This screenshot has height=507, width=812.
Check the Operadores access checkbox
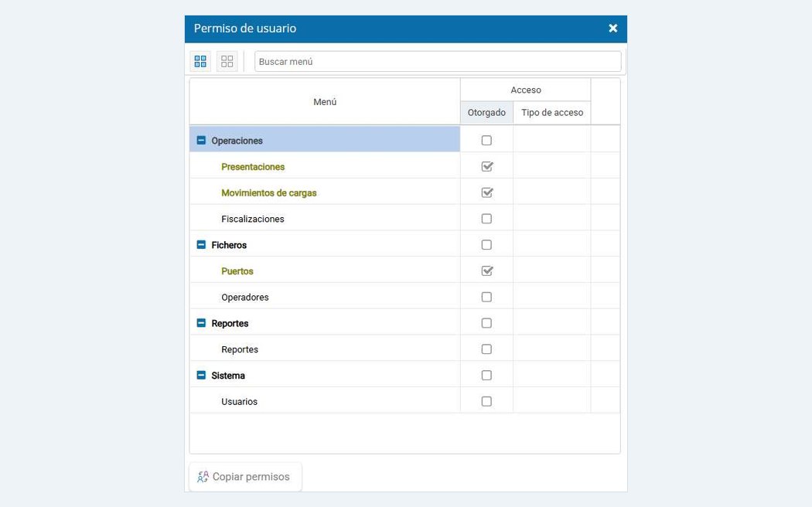(486, 297)
